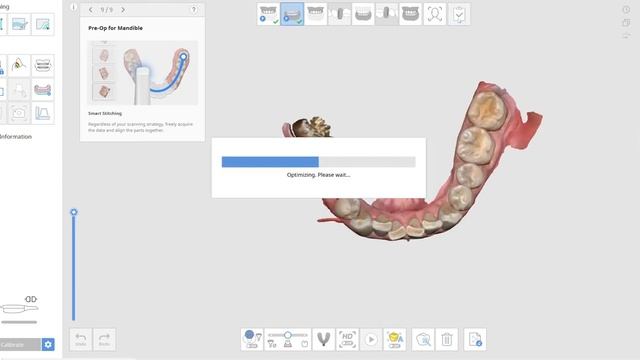This screenshot has width=640, height=360.
Task: Click the Pre-Op for Mandible heading
Action: pyautogui.click(x=116, y=28)
